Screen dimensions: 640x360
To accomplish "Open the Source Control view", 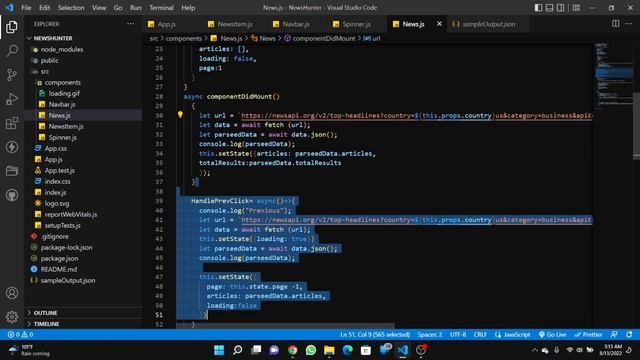I will pos(12,75).
